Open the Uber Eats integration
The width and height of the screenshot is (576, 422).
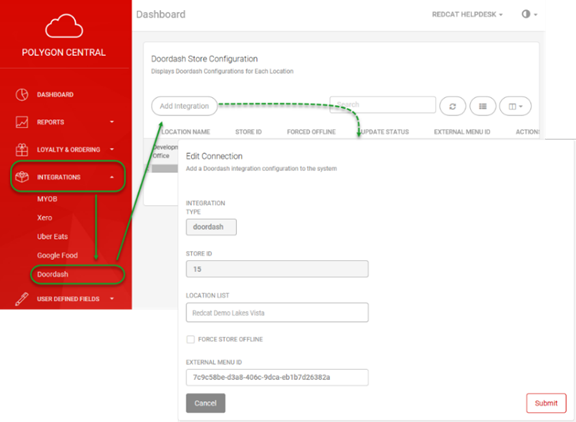click(x=52, y=237)
